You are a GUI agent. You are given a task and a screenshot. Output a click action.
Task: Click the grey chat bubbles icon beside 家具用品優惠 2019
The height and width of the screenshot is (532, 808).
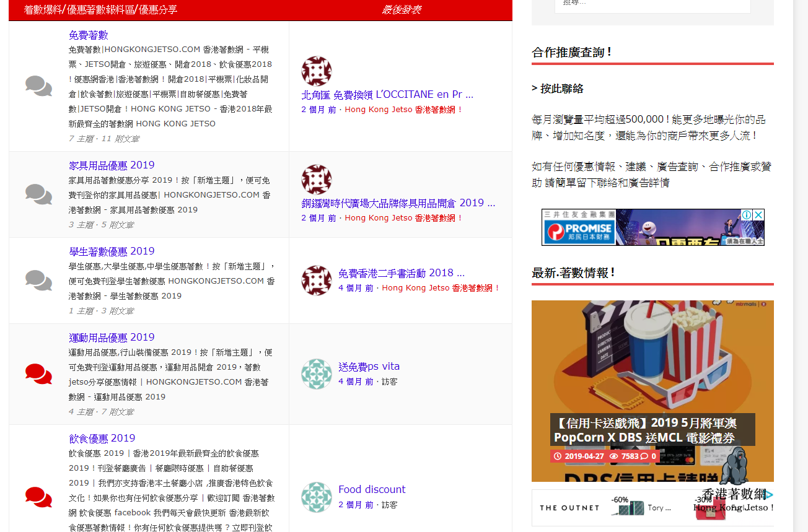[38, 194]
